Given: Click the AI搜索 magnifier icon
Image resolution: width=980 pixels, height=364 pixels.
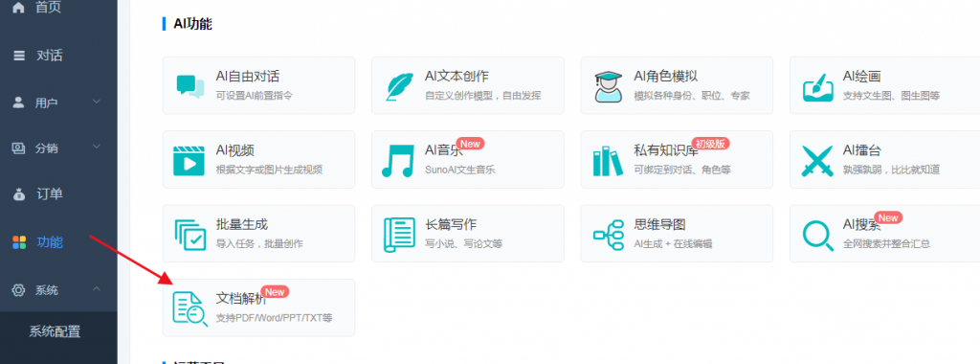Looking at the screenshot, I should [x=817, y=235].
